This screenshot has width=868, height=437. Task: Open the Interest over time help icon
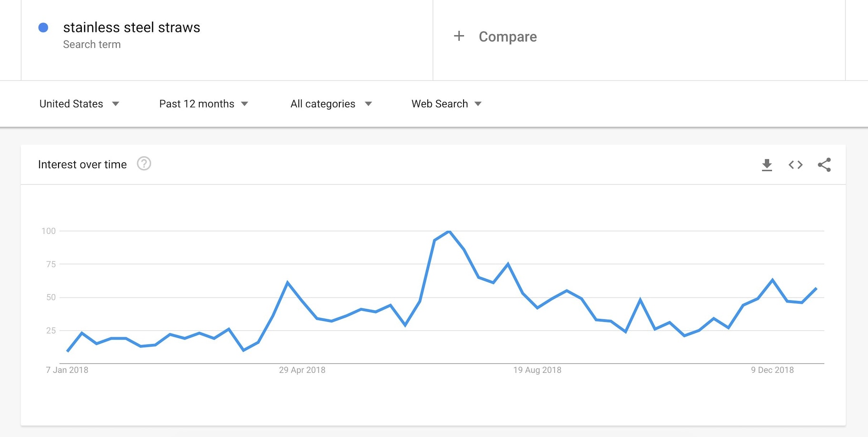click(144, 164)
